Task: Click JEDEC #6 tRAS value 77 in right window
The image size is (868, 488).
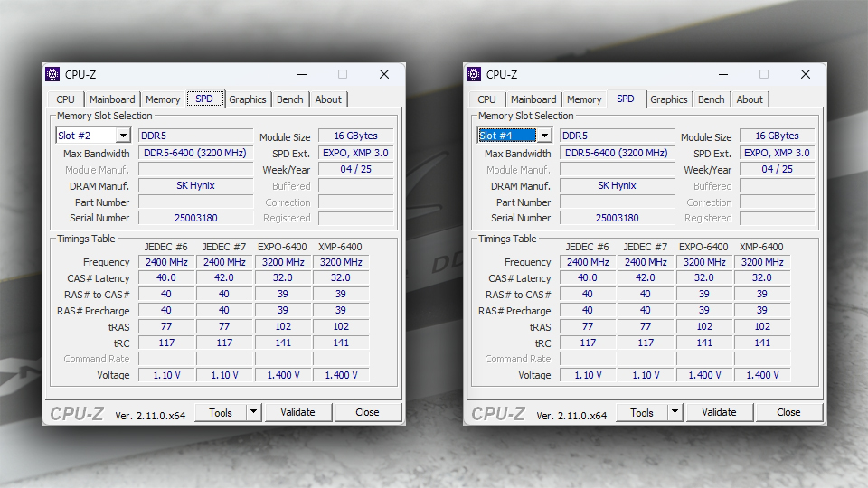Action: (588, 326)
